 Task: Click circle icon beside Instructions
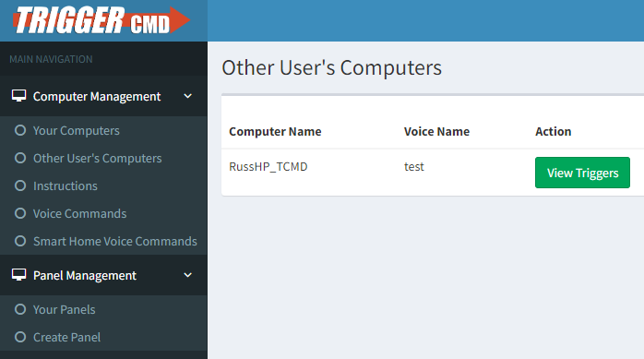coord(20,185)
